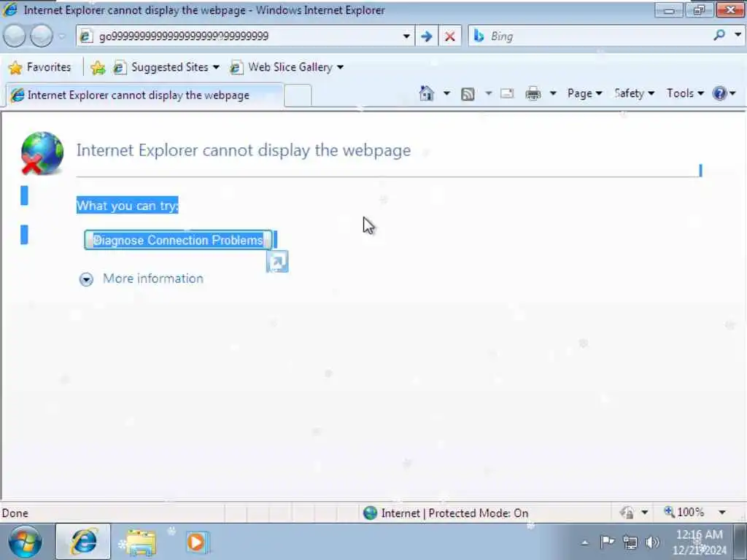Expand the feeds dropdown arrow

pos(488,93)
